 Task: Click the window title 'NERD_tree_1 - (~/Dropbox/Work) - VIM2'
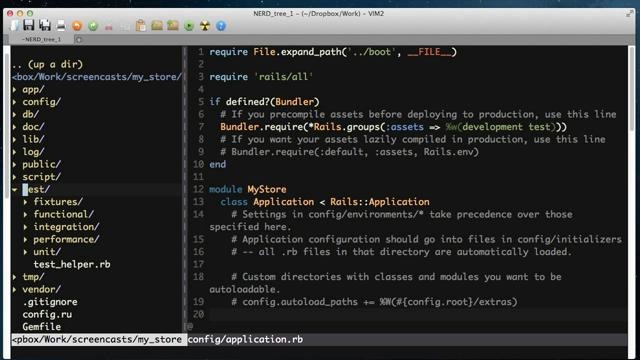coord(318,13)
